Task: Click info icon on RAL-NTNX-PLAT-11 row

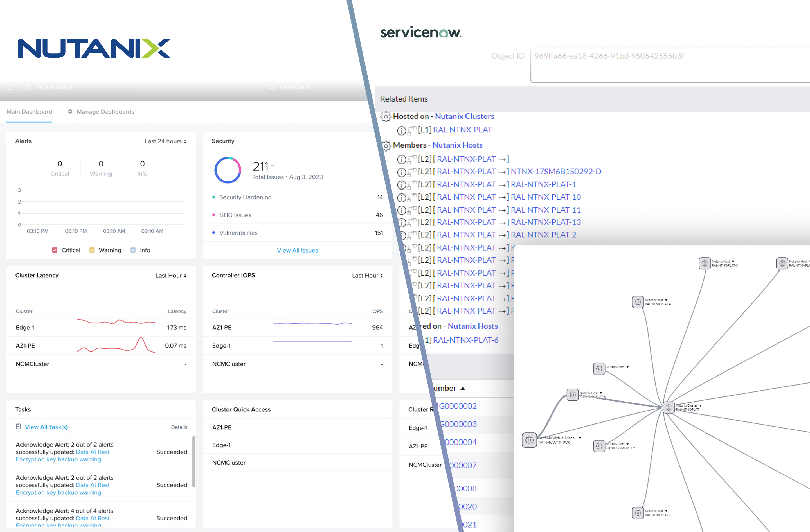Action: point(402,210)
